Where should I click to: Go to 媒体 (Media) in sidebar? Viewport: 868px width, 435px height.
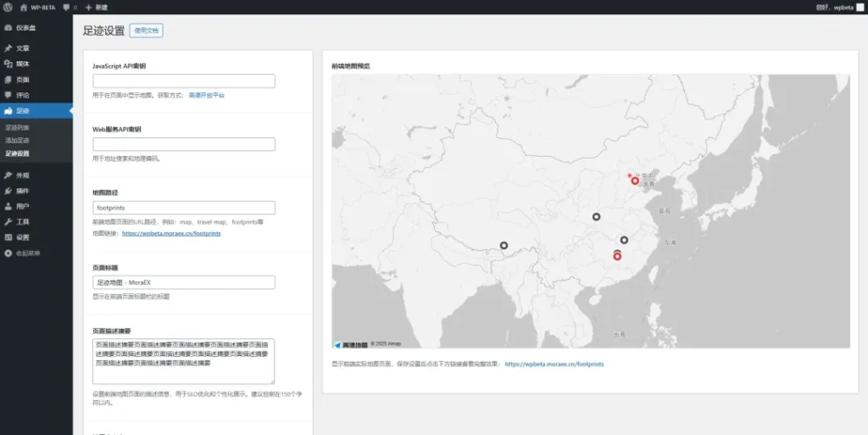pos(23,64)
